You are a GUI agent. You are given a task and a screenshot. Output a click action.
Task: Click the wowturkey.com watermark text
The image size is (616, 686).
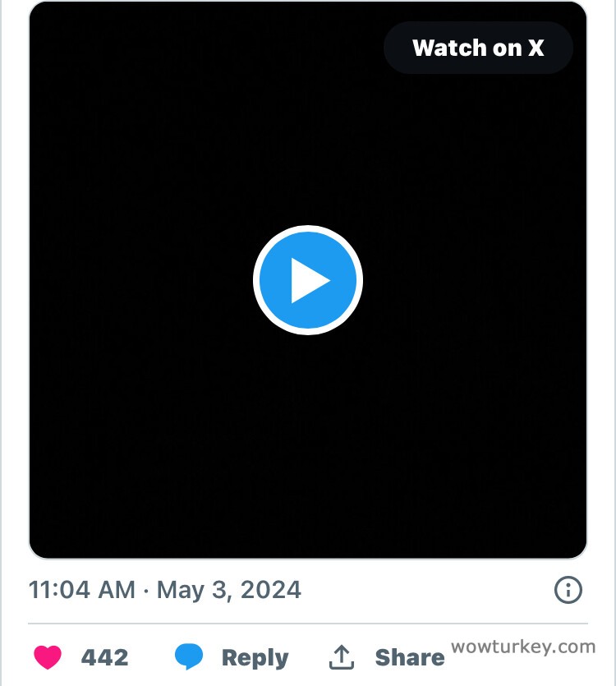523,647
